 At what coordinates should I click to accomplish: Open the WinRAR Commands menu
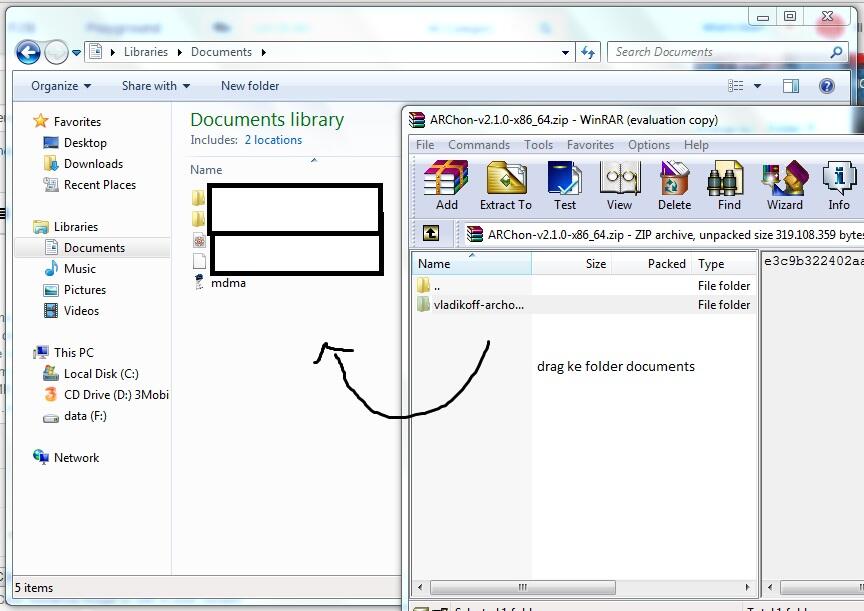[x=479, y=145]
